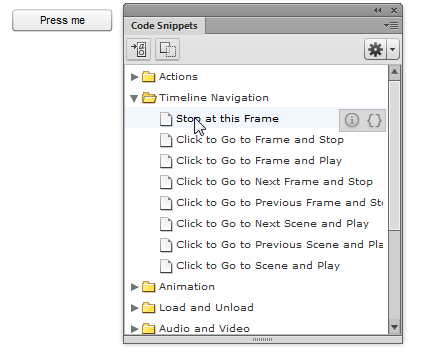Open the gear options button
Screen dimensions: 423x361
click(376, 50)
